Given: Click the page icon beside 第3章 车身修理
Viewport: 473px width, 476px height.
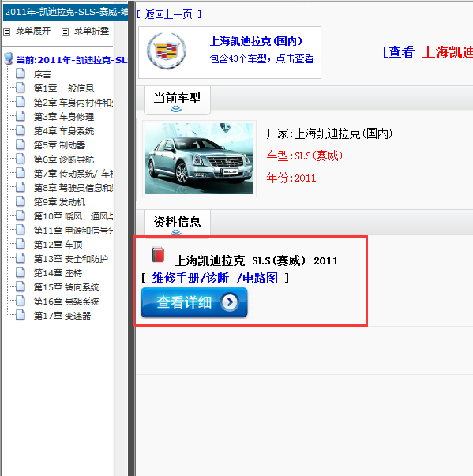Looking at the screenshot, I should [x=21, y=116].
